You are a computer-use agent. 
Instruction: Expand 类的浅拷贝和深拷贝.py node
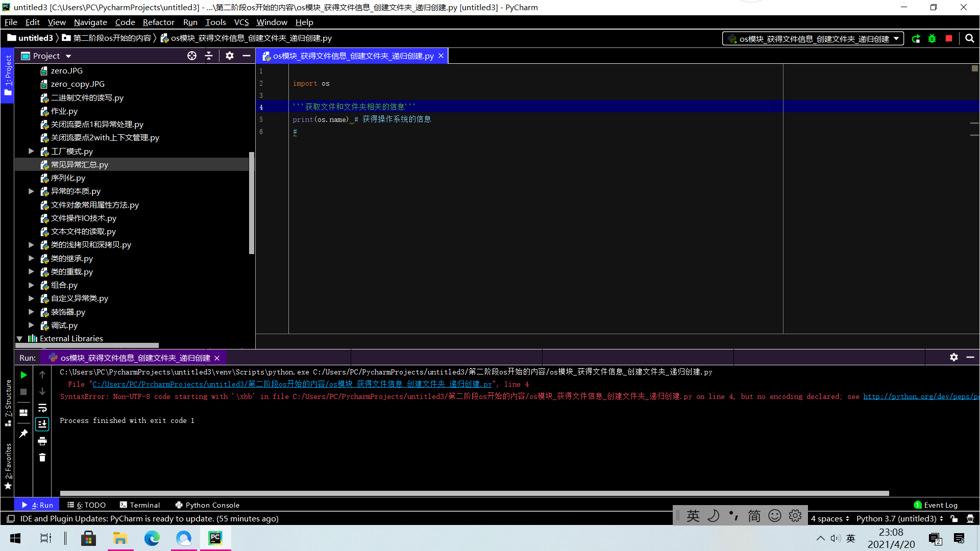(31, 245)
